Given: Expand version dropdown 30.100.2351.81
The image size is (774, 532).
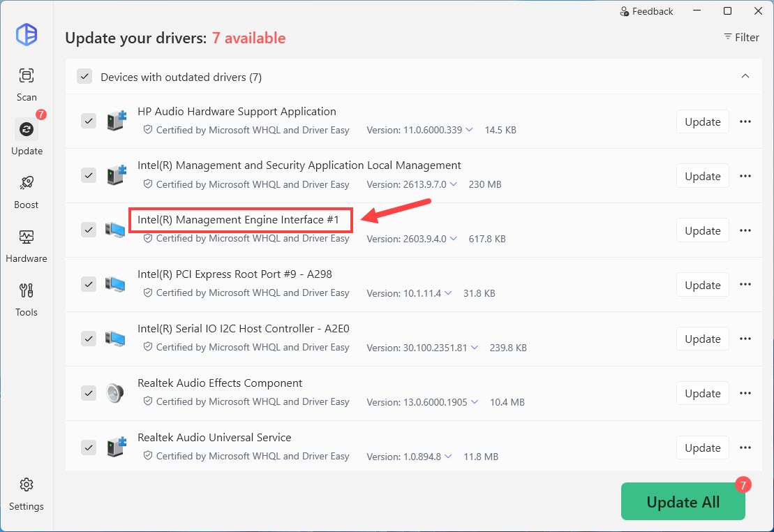Looking at the screenshot, I should coord(474,347).
